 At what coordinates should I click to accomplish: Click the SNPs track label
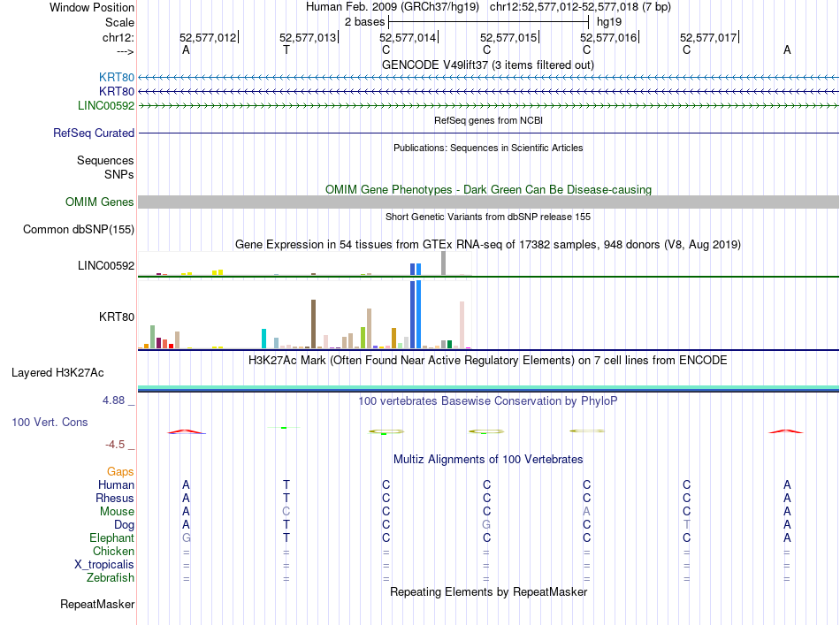[x=119, y=174]
